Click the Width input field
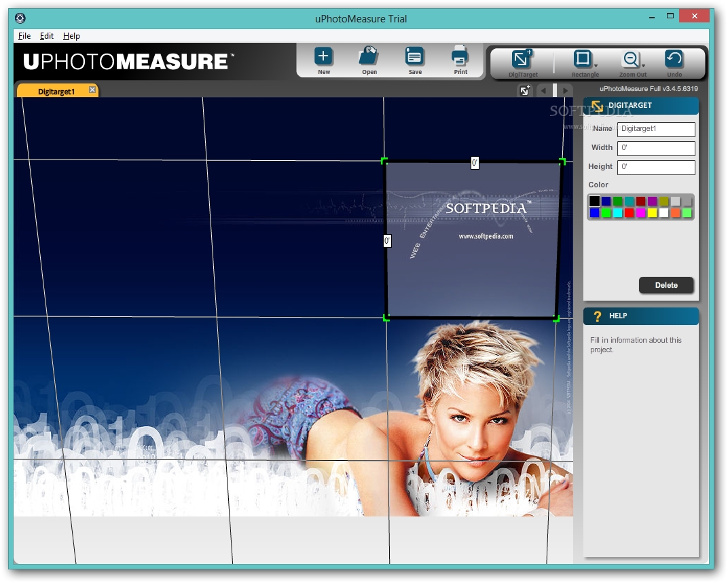Screen dimensions: 728x583 [656, 148]
